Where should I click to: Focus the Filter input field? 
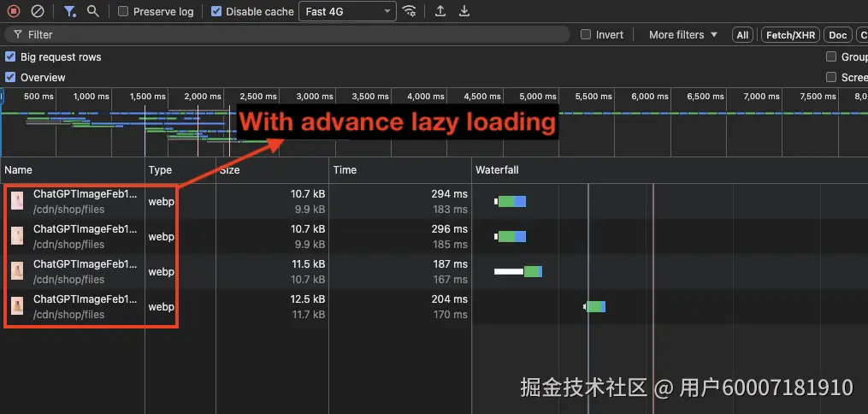[286, 34]
